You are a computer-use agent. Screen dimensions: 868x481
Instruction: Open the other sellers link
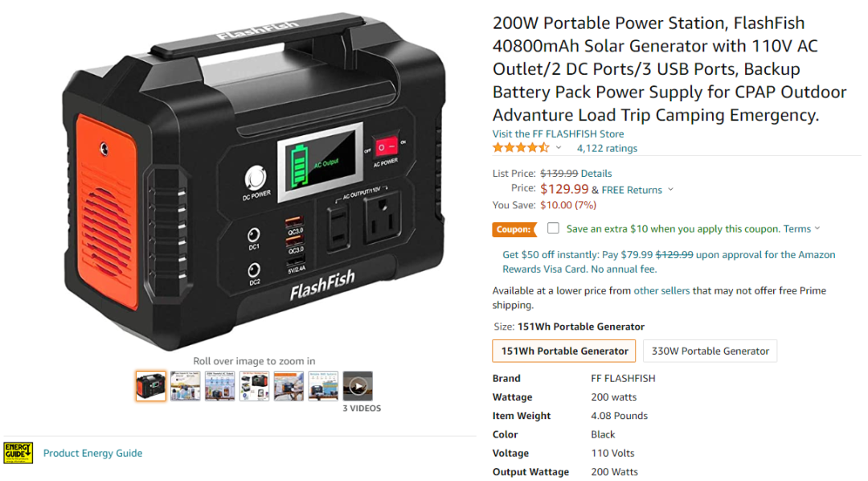[x=661, y=290]
